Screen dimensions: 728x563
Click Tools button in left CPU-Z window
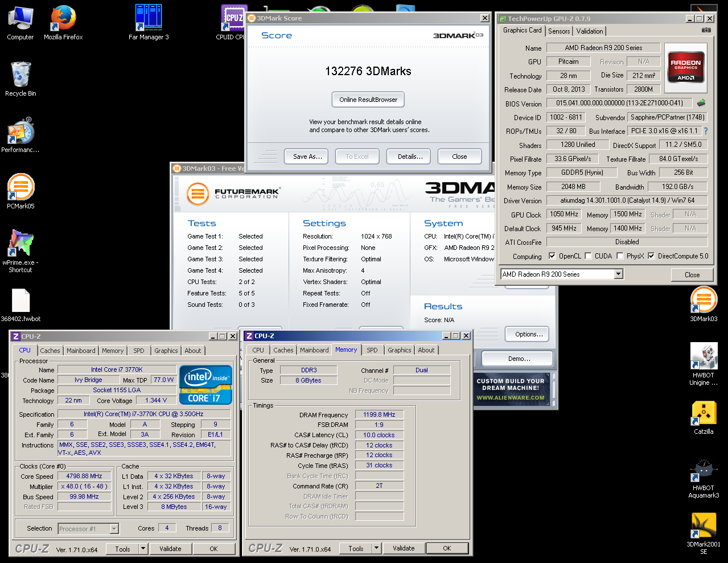(123, 549)
